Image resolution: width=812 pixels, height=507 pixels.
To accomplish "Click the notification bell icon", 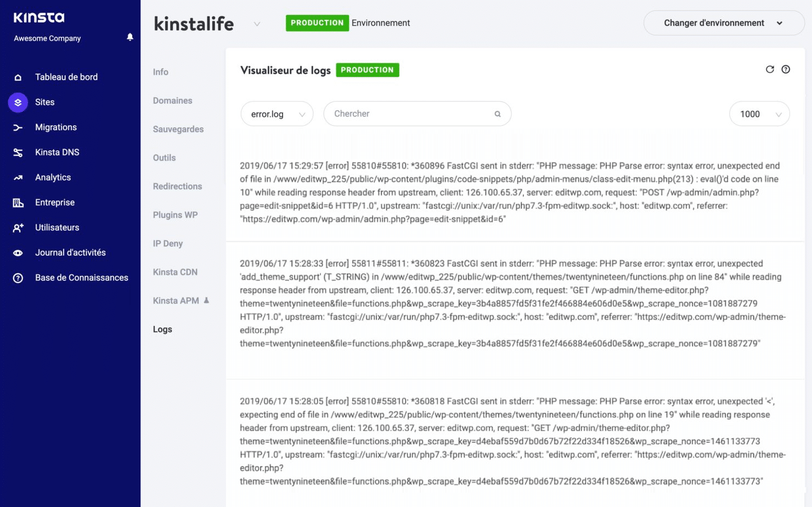I will tap(130, 37).
